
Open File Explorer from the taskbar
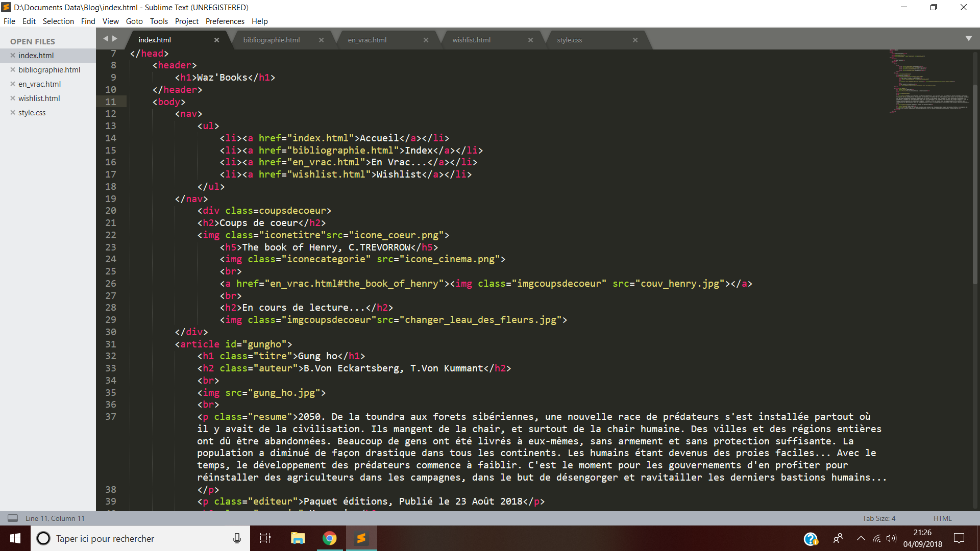coord(298,538)
